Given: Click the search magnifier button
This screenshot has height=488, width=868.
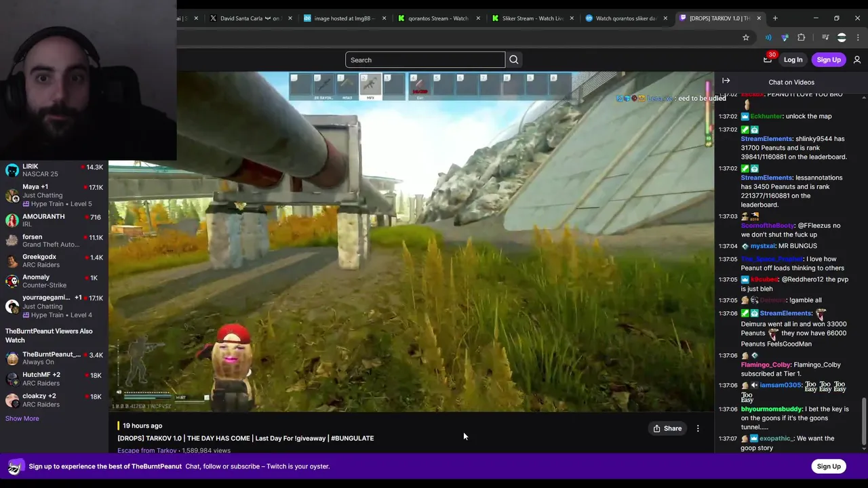Looking at the screenshot, I should [x=514, y=60].
